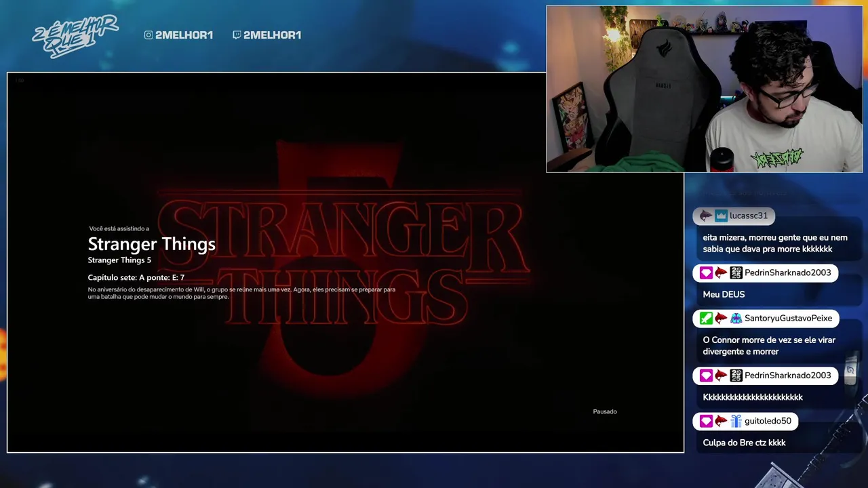The width and height of the screenshot is (868, 488).
Task: Click the pink VIP badge beside guitoledo50
Action: coord(706,422)
